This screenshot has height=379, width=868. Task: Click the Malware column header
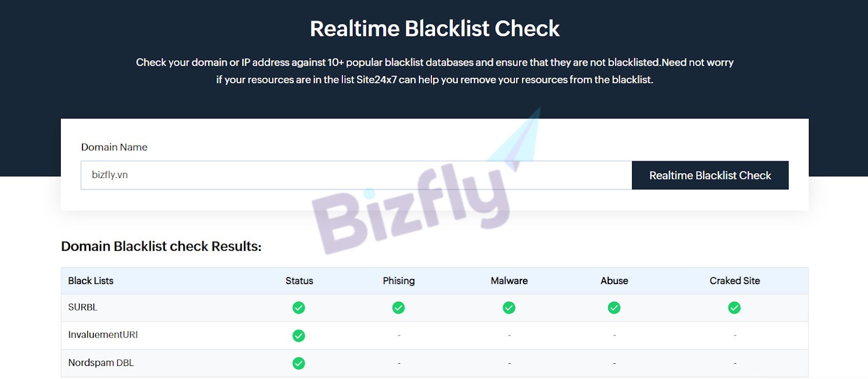click(x=509, y=281)
